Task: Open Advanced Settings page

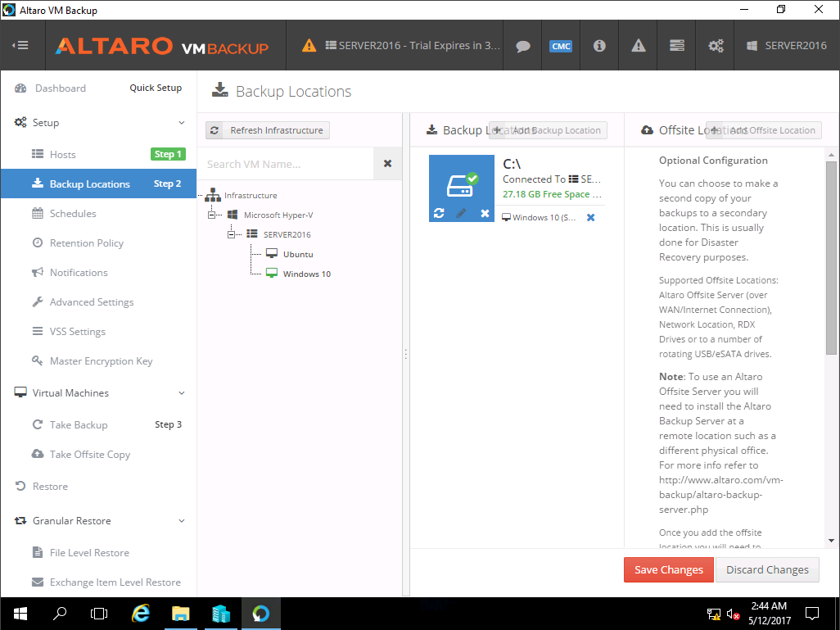Action: (x=98, y=301)
